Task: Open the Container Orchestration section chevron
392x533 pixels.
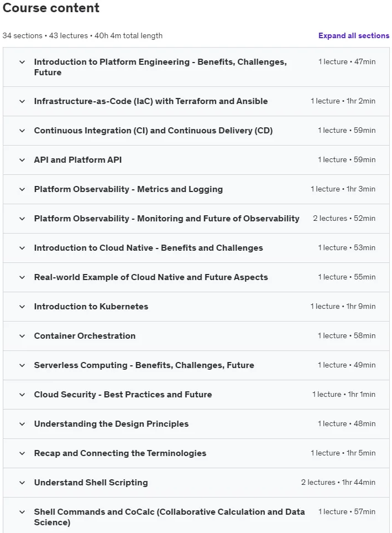Action: tap(22, 336)
